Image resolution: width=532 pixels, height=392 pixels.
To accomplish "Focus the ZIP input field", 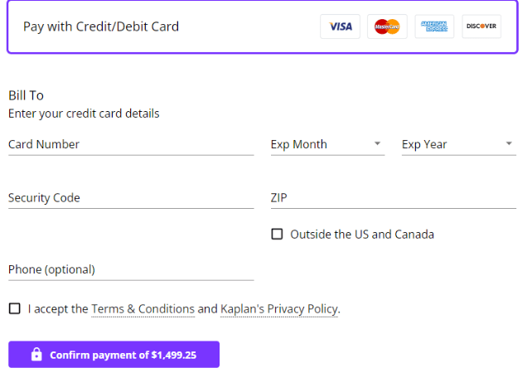I will point(394,198).
